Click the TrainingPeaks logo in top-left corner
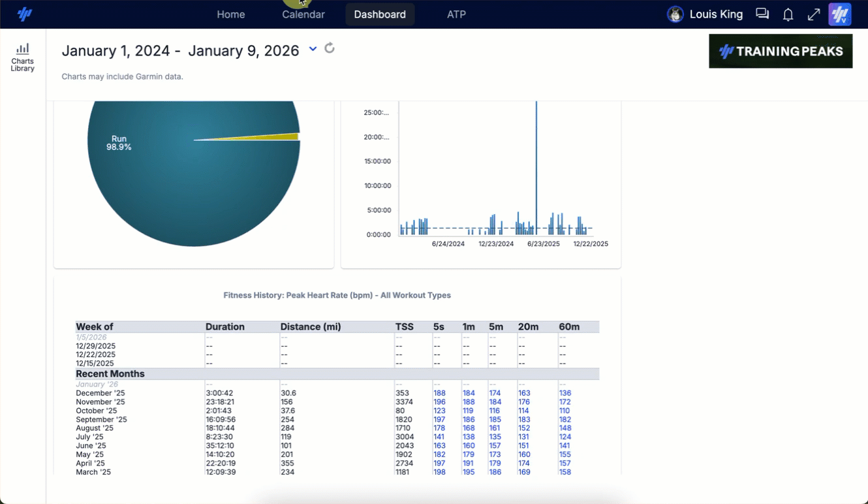The width and height of the screenshot is (868, 504). click(25, 14)
